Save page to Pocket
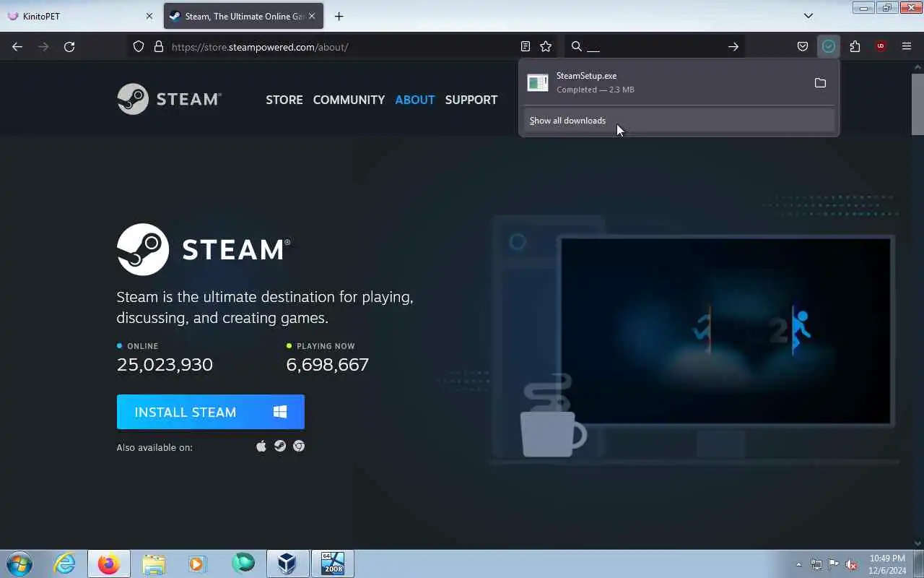This screenshot has height=578, width=924. (803, 47)
